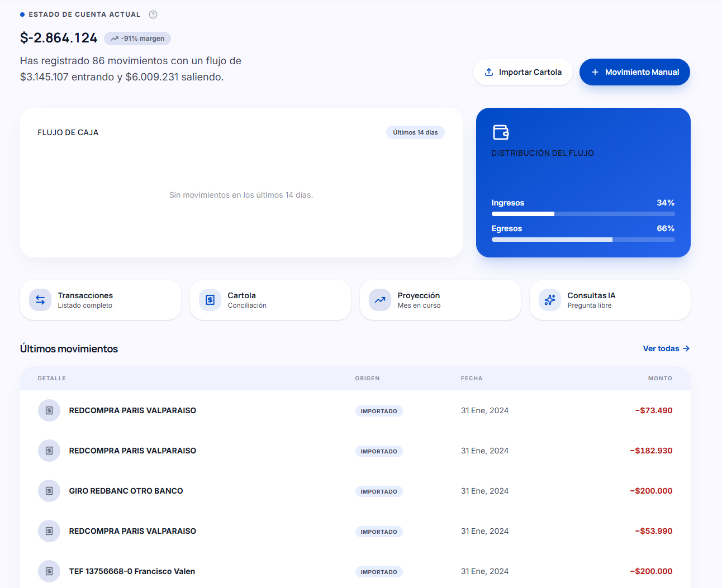Click the Últimos movimientos heading

(69, 349)
